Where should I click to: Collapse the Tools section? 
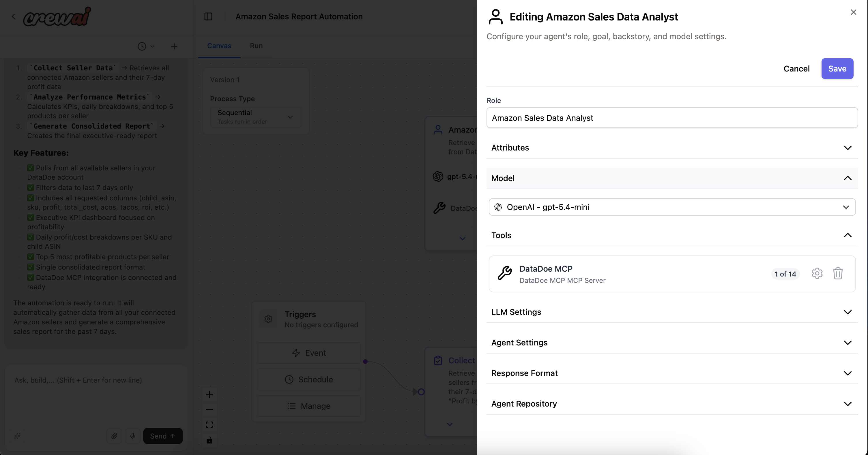tap(672, 235)
